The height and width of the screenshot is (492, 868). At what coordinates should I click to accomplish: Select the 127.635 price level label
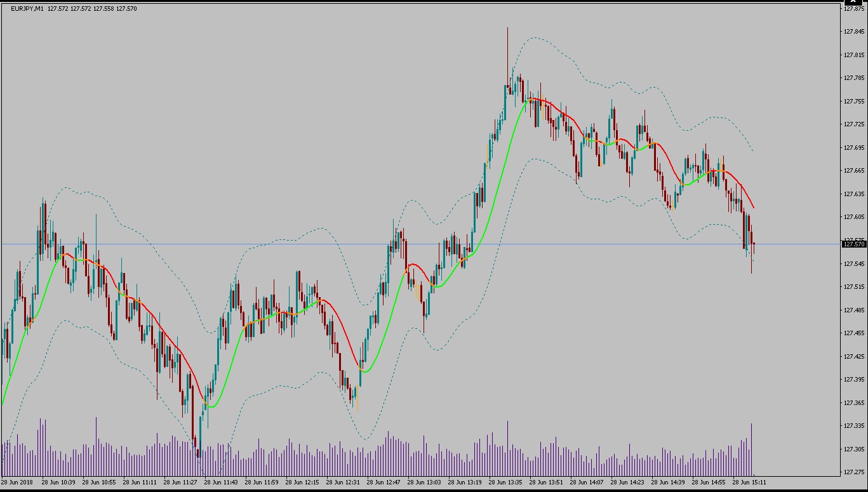pos(855,194)
